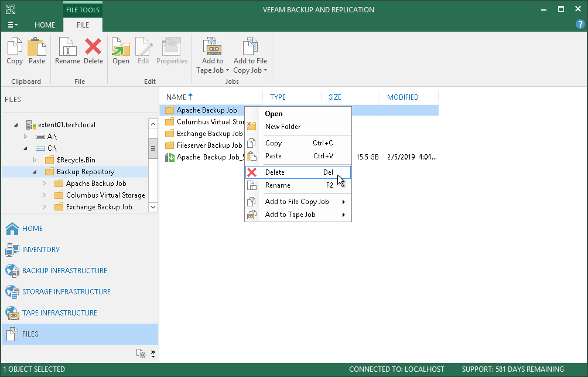Click the 2/5/2019 modified date cell
Viewport: 588px width, 377px height.
[x=412, y=157]
